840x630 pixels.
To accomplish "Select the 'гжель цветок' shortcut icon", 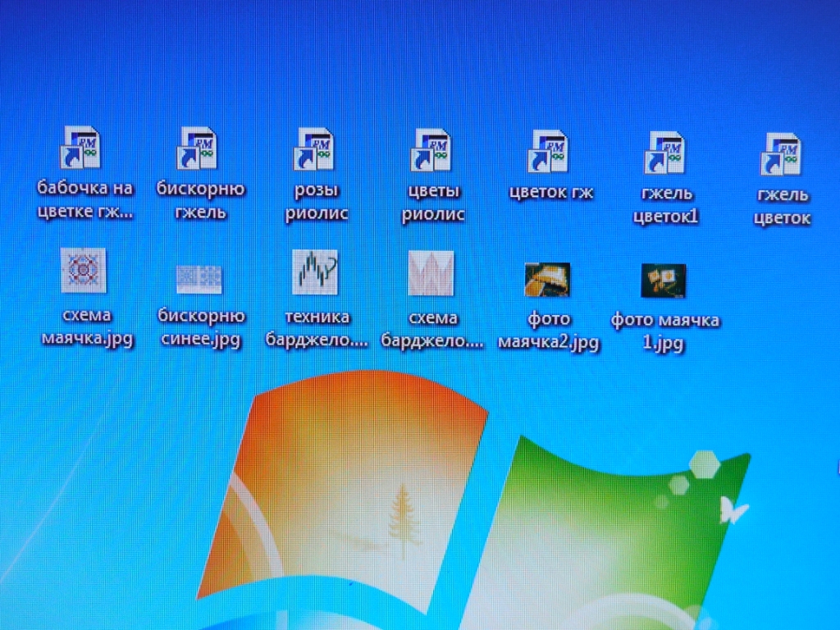I will [x=782, y=155].
